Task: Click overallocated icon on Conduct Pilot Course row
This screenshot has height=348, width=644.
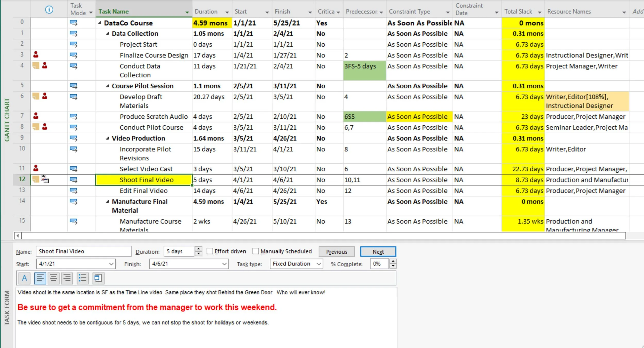Action: click(45, 127)
